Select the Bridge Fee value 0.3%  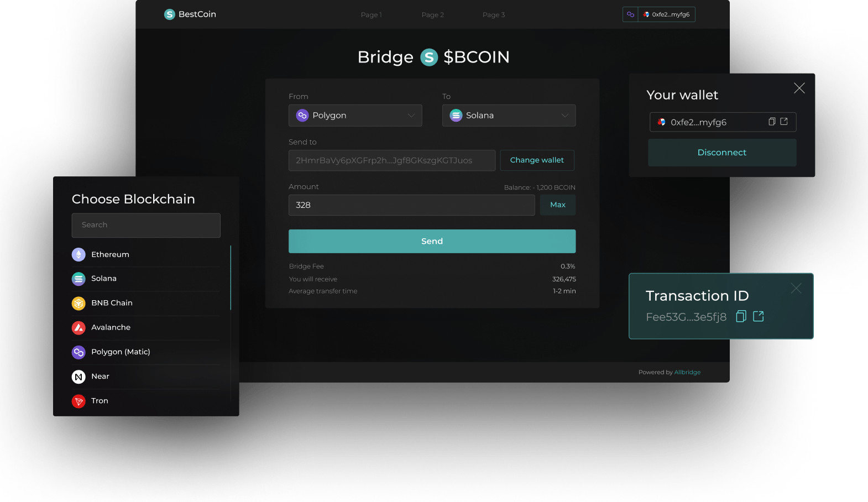pos(568,266)
